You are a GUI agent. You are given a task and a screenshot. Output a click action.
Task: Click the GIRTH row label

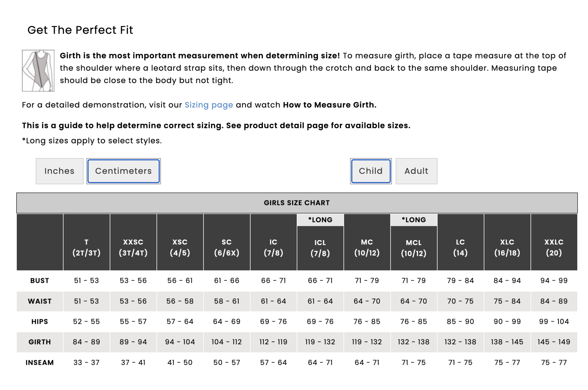[x=40, y=342]
